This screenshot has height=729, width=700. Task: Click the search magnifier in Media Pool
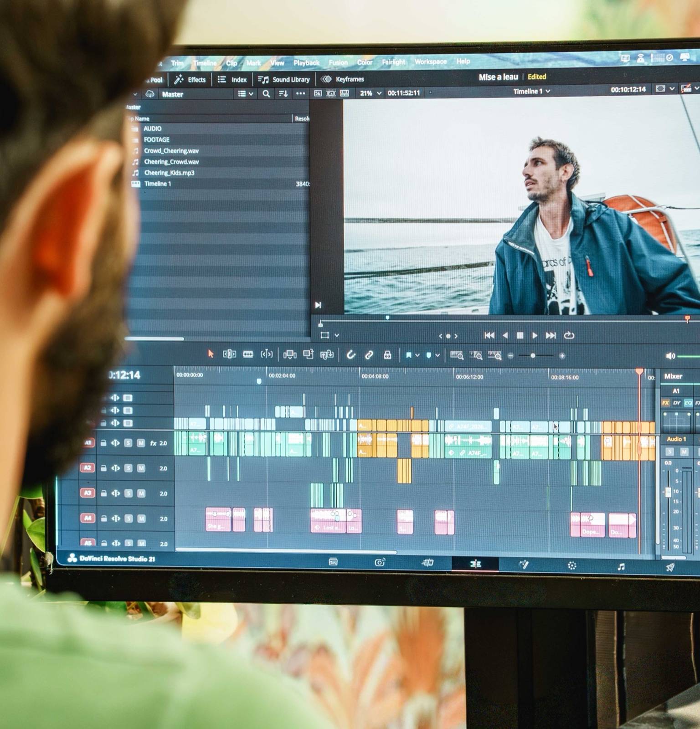266,93
